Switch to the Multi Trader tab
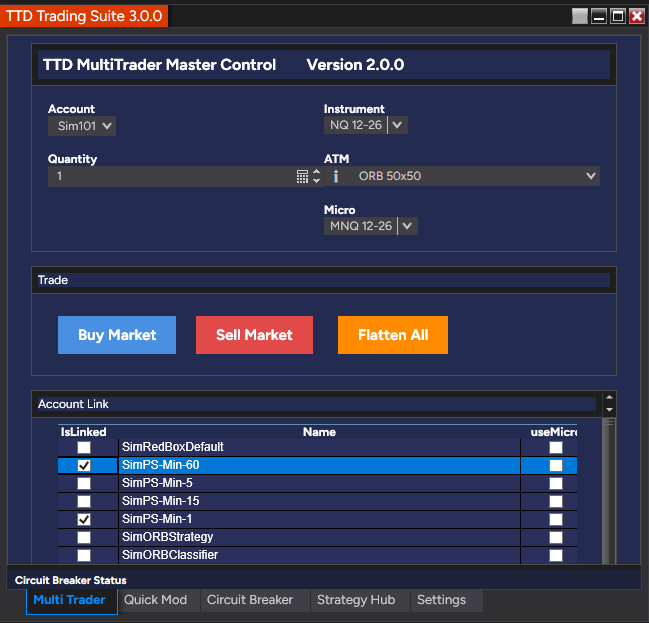The height and width of the screenshot is (623, 649). click(70, 600)
